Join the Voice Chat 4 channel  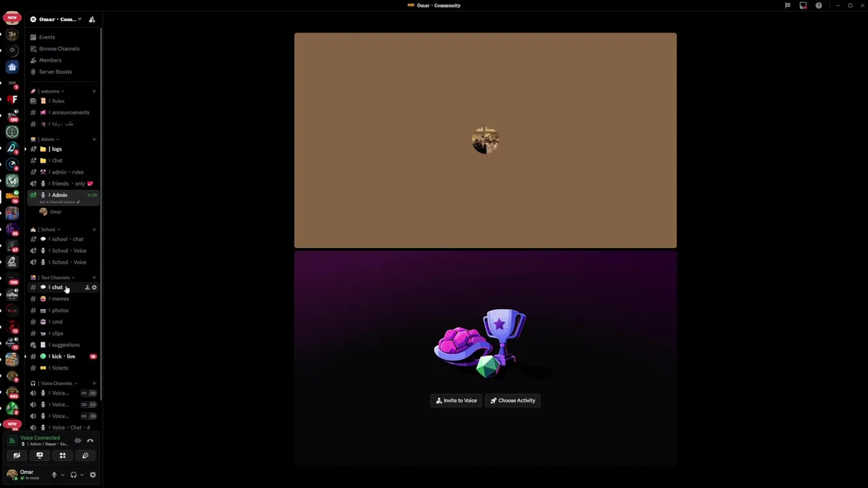click(64, 428)
